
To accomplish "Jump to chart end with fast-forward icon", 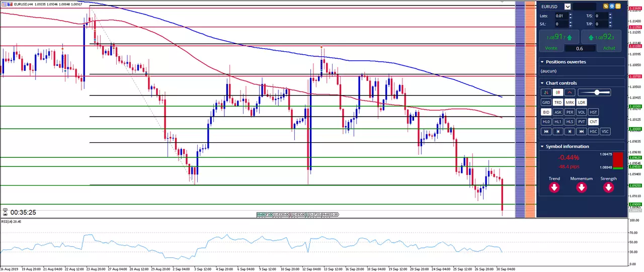I will (x=582, y=131).
